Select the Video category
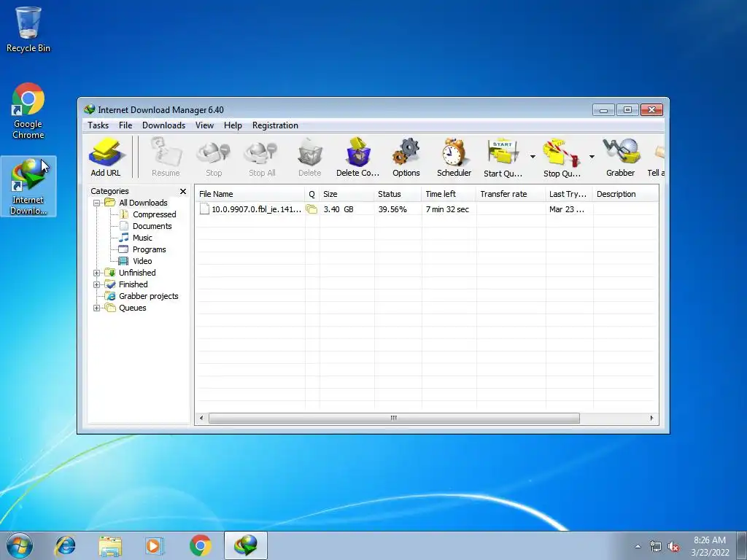747x560 pixels. pos(142,262)
